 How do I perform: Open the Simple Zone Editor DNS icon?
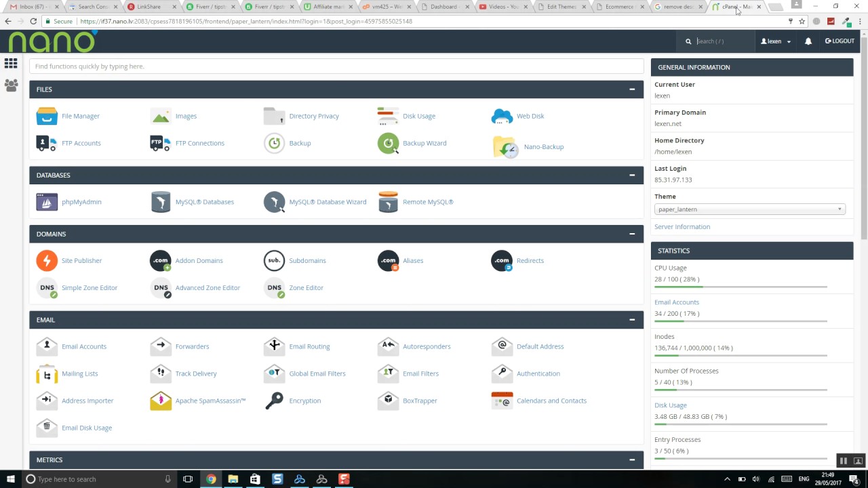click(x=47, y=288)
